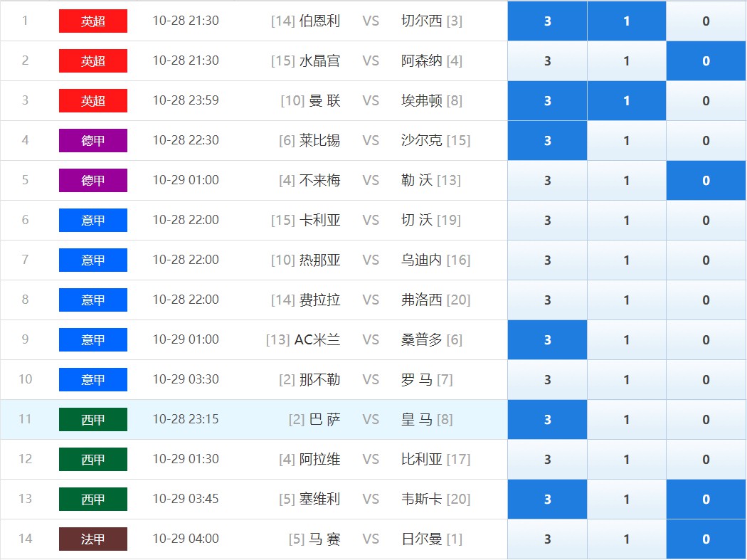
Task: Select 0 for 伯恩利 vs 切尔西 match
Action: coord(706,21)
